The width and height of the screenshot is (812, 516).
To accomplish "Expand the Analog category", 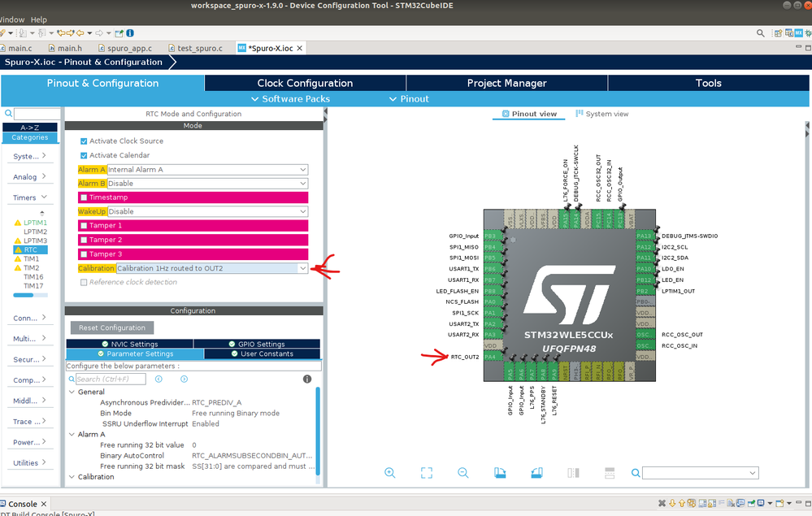I will [x=29, y=176].
